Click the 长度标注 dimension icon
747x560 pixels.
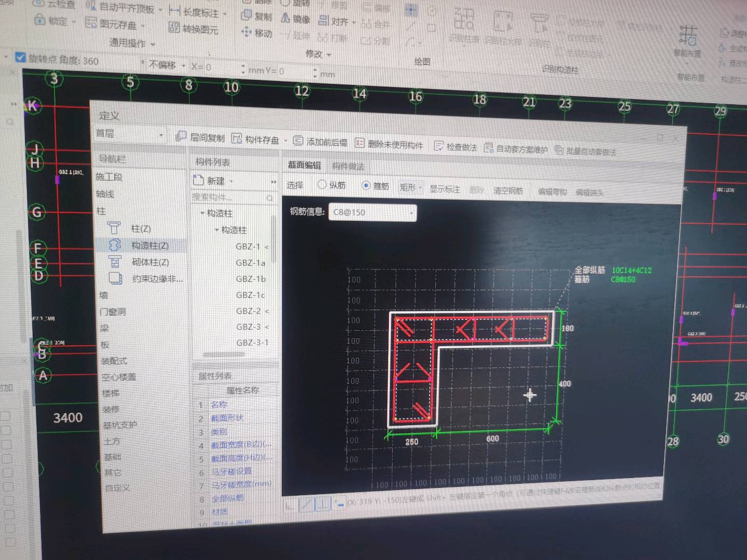coord(175,11)
